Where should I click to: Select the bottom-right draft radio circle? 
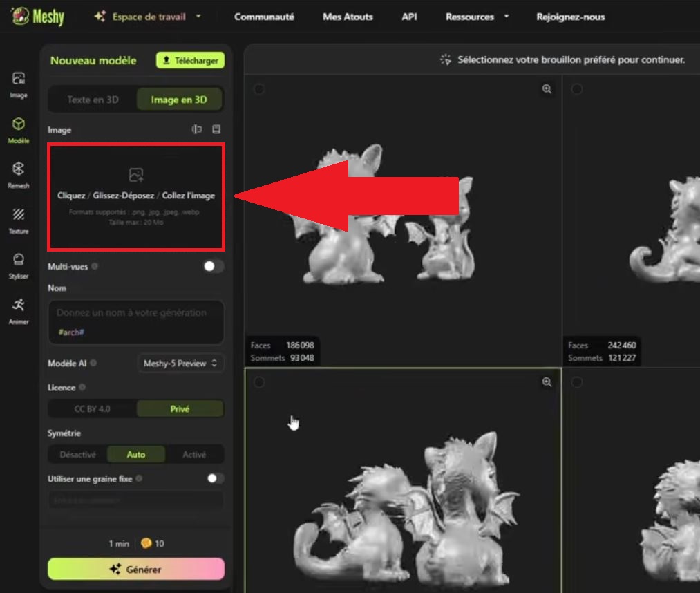[x=577, y=382]
